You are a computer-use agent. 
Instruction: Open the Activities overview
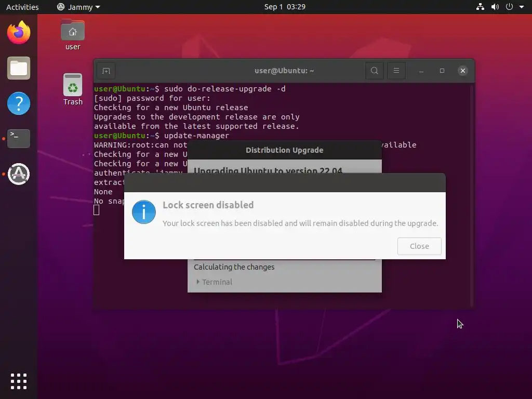point(22,7)
